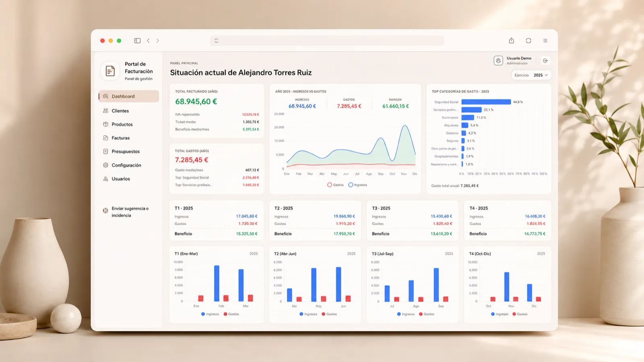Image resolution: width=644 pixels, height=362 pixels.
Task: Toggle Ingresos legend in T4 bar chart
Action: [x=500, y=314]
